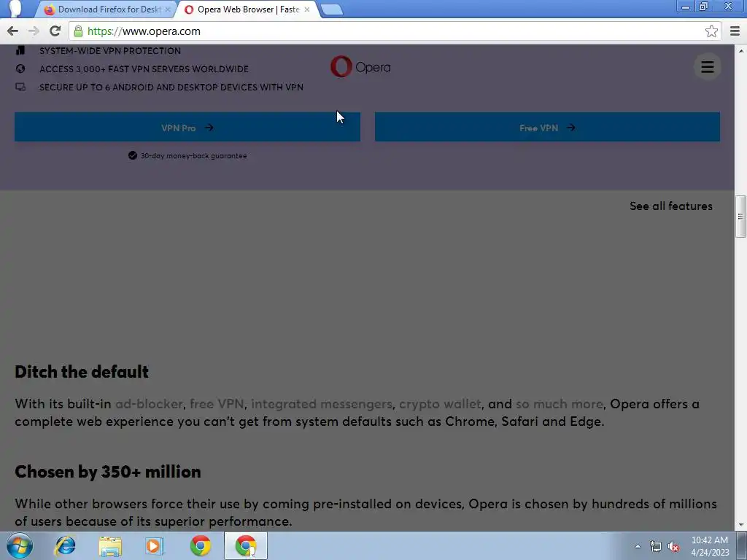
Task: Click the so much more link
Action: [560, 404]
